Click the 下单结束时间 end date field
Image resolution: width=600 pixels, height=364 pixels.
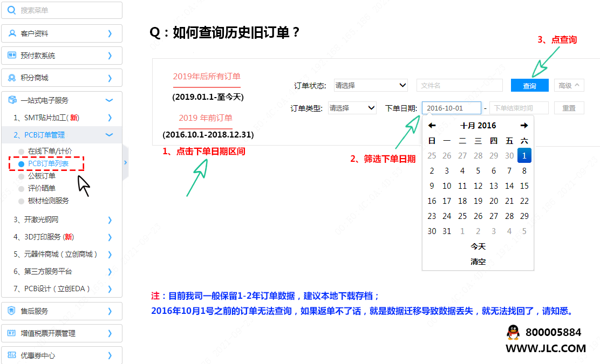point(519,108)
